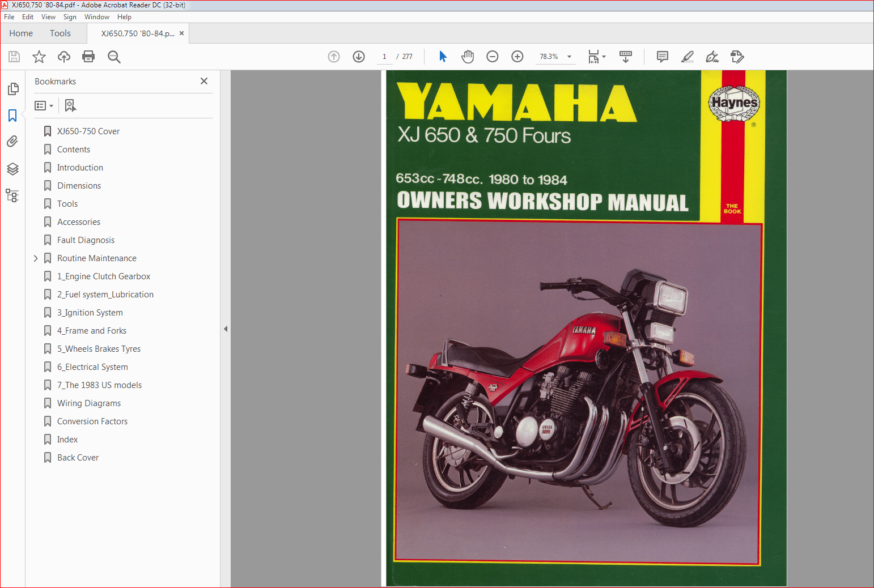
Task: Toggle the Bookmarks side panel icon
Action: click(12, 116)
